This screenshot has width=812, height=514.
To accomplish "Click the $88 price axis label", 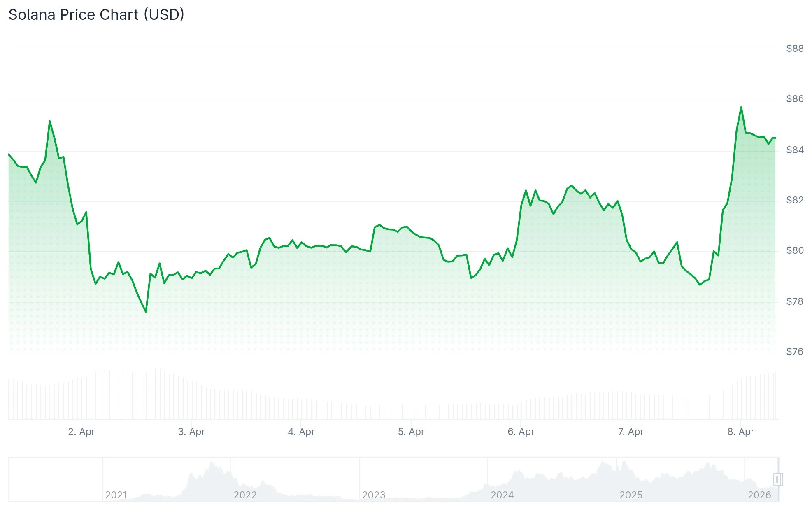I will click(795, 49).
